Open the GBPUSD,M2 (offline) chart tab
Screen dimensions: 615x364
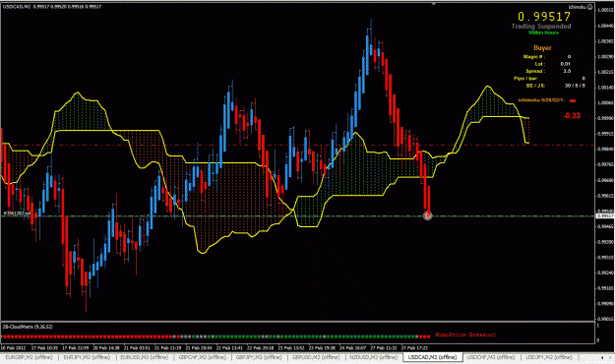316,357
